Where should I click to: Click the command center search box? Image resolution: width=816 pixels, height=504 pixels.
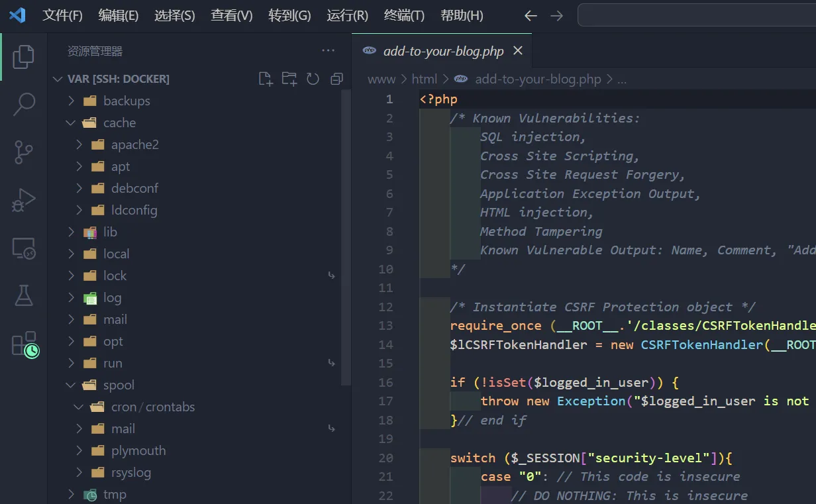click(x=695, y=15)
